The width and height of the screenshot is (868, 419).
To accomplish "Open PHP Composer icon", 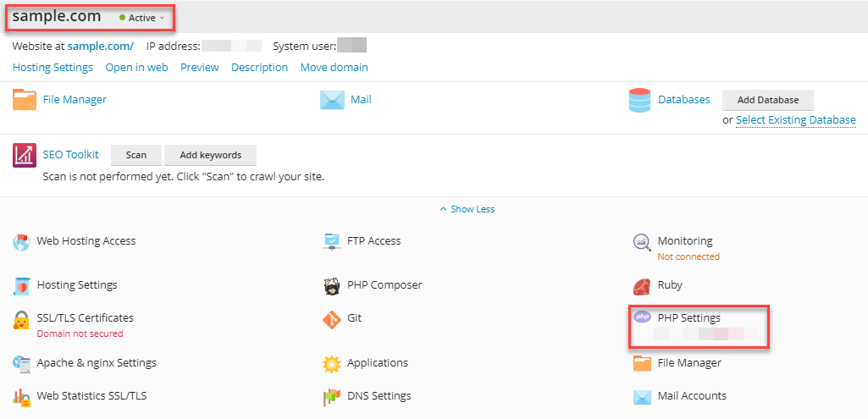I will [332, 285].
